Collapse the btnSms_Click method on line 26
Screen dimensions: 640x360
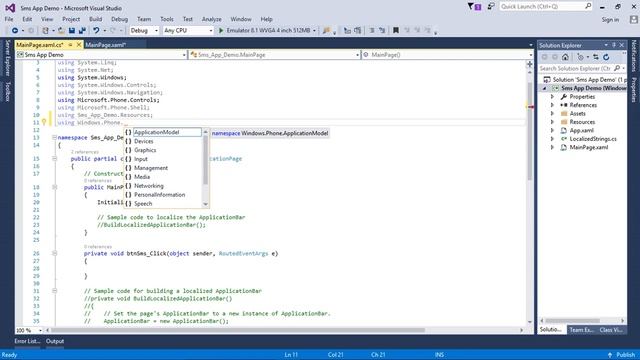click(54, 253)
